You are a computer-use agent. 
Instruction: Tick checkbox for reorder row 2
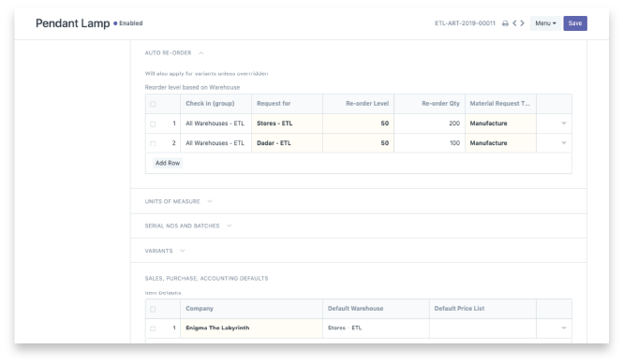(153, 143)
